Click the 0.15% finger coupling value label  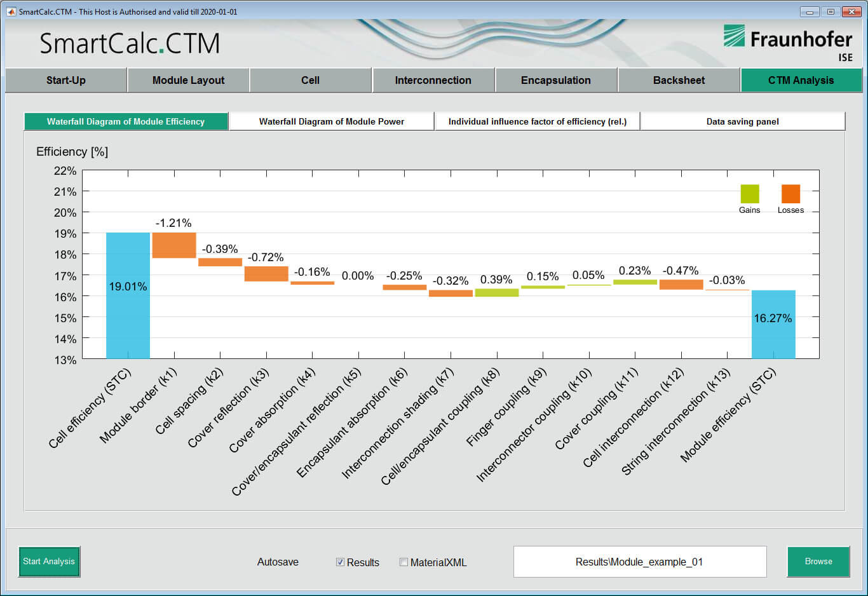[543, 276]
